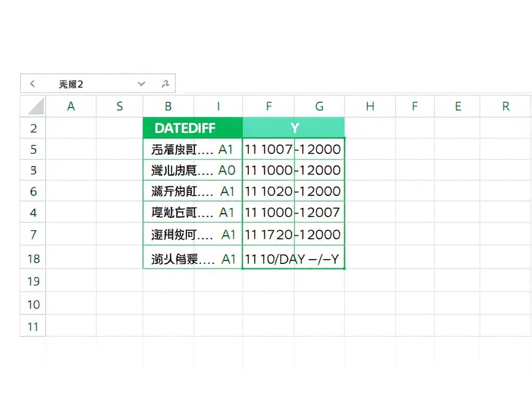The height and width of the screenshot is (399, 532).
Task: Select row header 7
Action: click(x=33, y=234)
